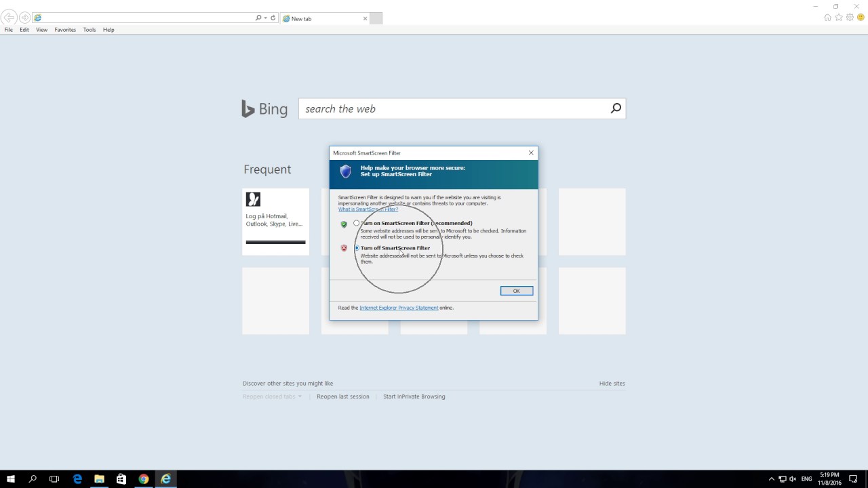Open the address bar autocomplete dropdown arrow

[265, 18]
